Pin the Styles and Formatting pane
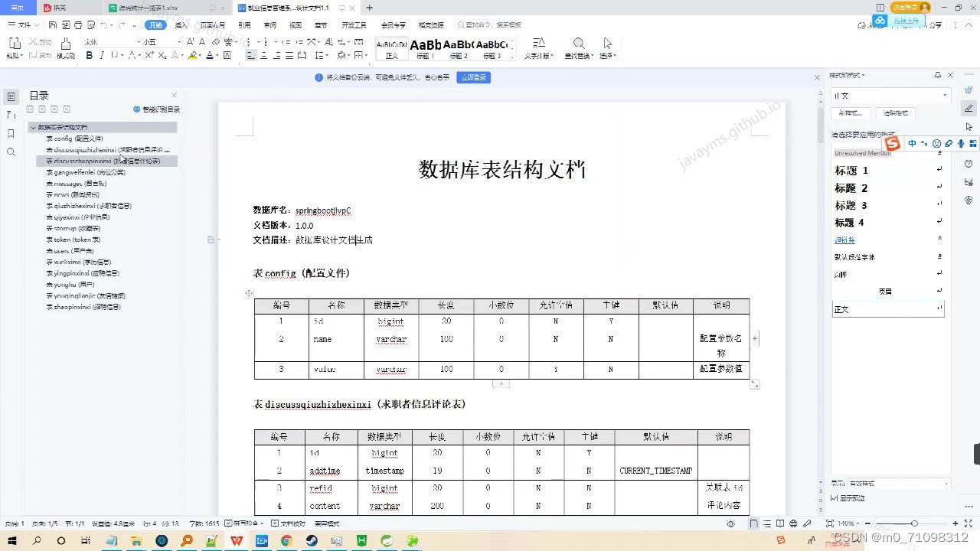Screen dimensions: 980x551 click(938, 75)
